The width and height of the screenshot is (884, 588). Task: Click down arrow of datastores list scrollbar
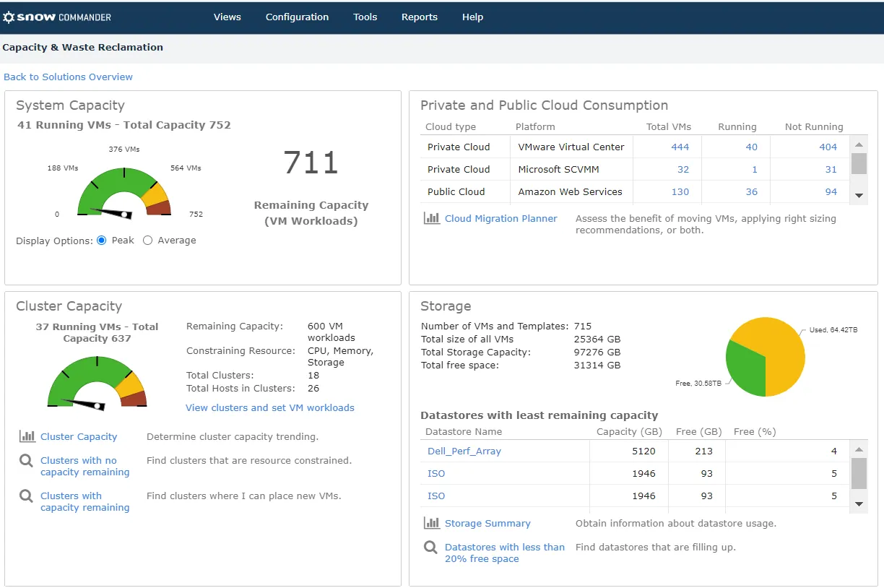[859, 504]
